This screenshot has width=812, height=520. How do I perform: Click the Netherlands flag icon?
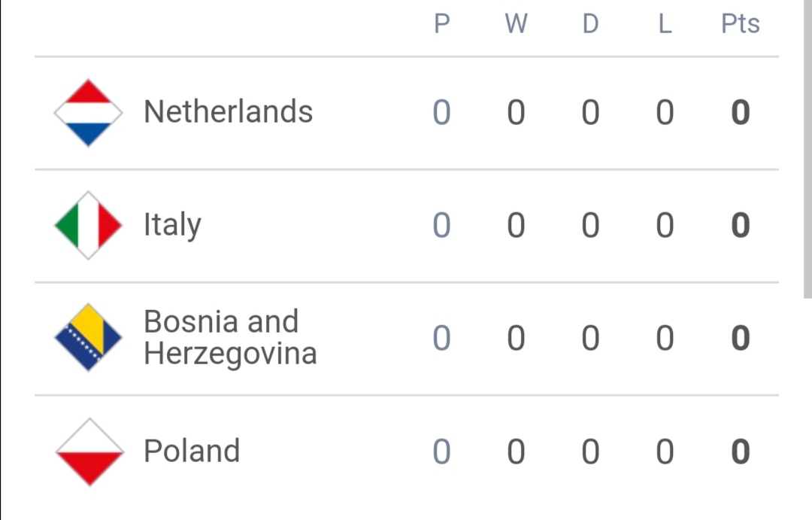click(89, 112)
